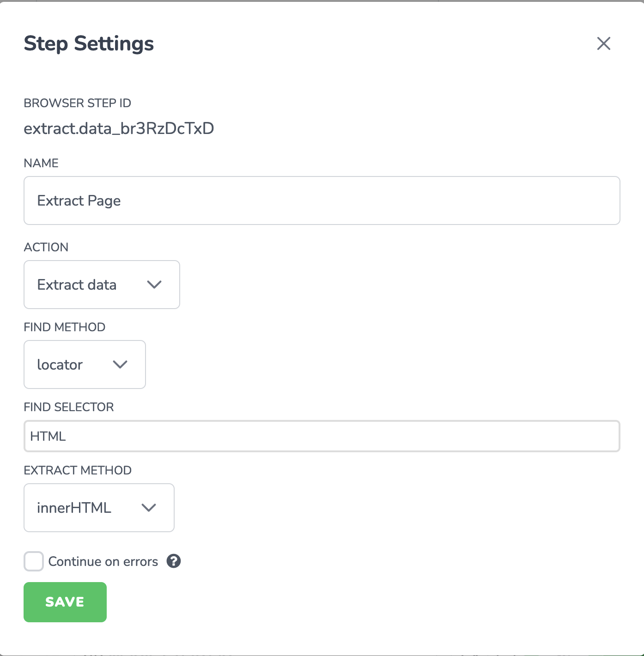
Task: Close the Step Settings dialog
Action: tap(603, 43)
